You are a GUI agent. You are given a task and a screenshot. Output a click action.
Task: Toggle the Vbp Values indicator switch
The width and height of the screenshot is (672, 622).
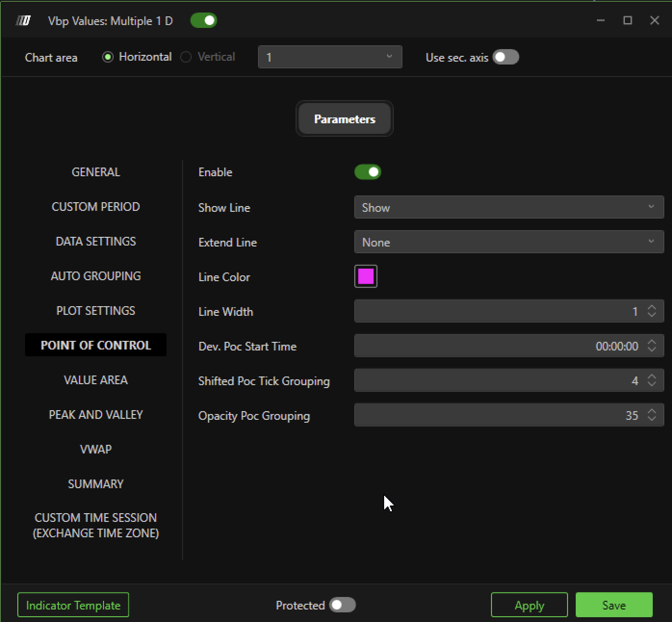(x=204, y=21)
